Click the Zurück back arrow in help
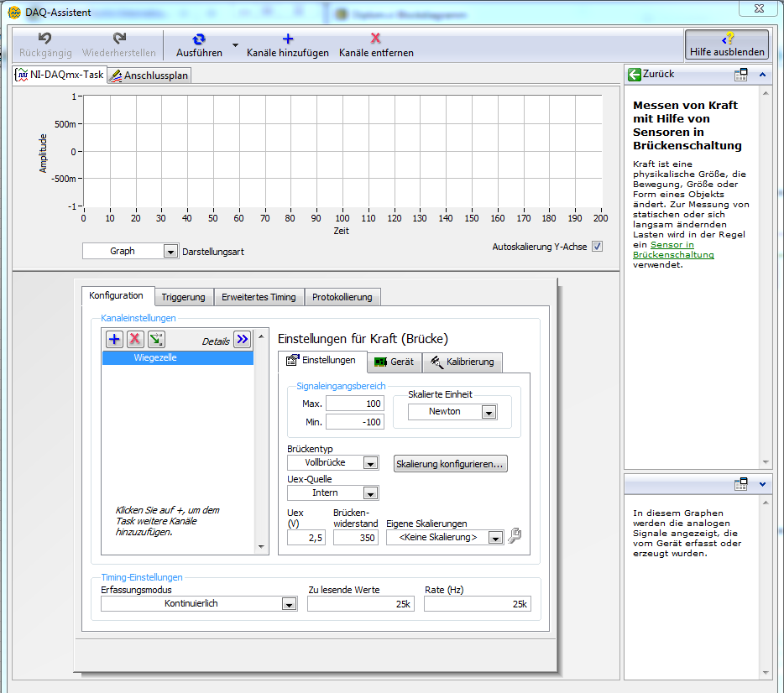Screen dimensions: 784x693 (635, 75)
